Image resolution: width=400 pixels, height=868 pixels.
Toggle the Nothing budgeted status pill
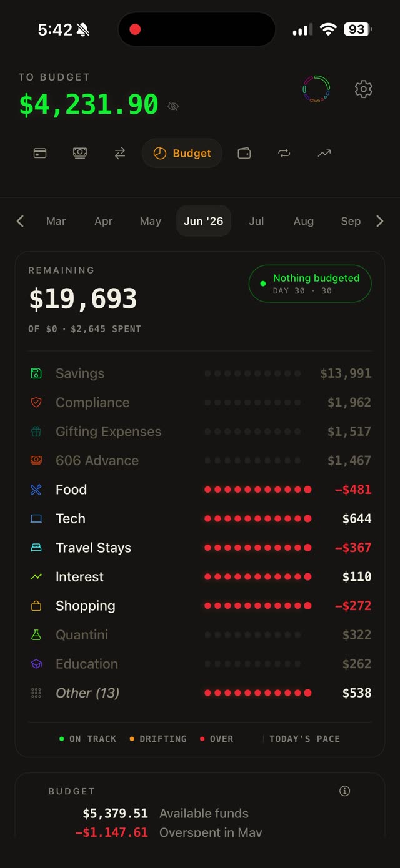pos(310,284)
